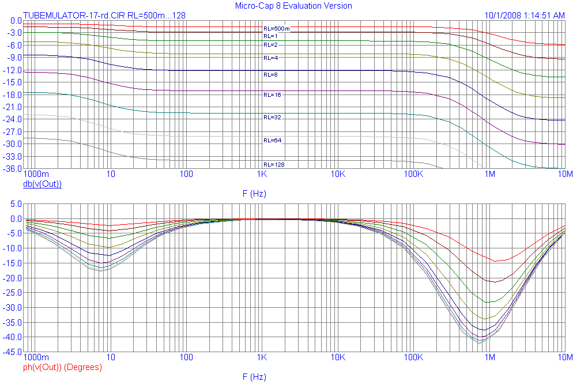Image resolution: width=588 pixels, height=385 pixels.
Task: Click the F (Hz) label under gain plot
Action: [254, 194]
